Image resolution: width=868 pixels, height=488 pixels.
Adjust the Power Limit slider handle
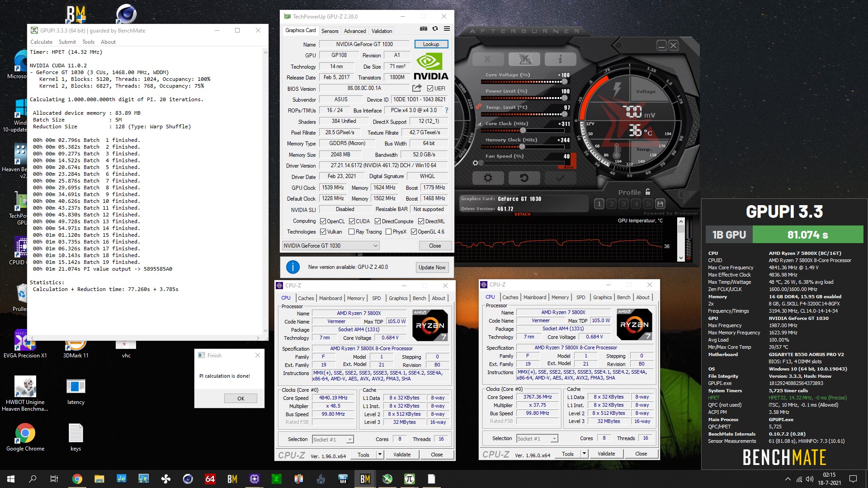[x=565, y=98]
